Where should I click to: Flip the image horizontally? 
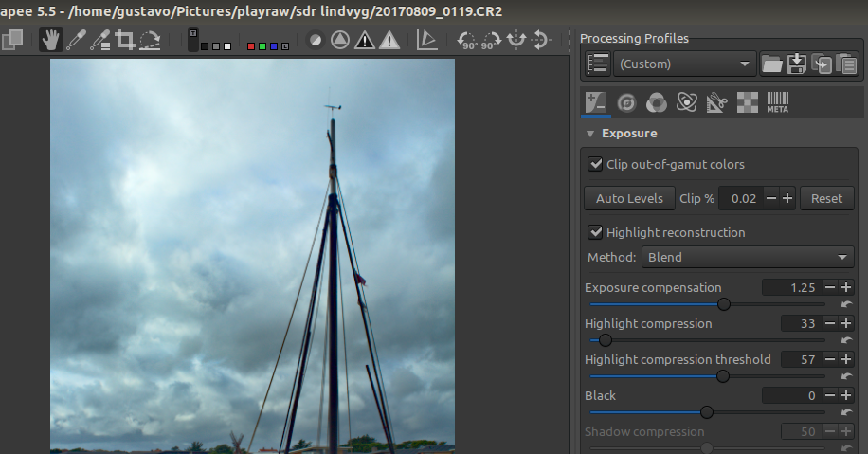coord(516,41)
